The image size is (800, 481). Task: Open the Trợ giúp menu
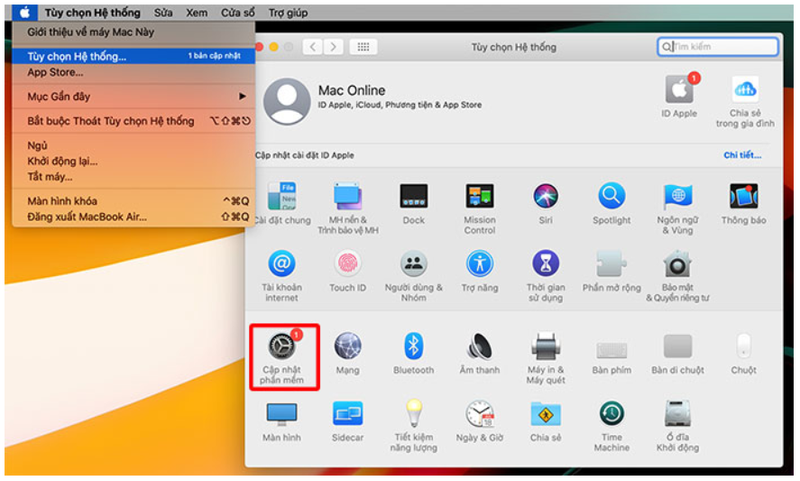click(288, 13)
